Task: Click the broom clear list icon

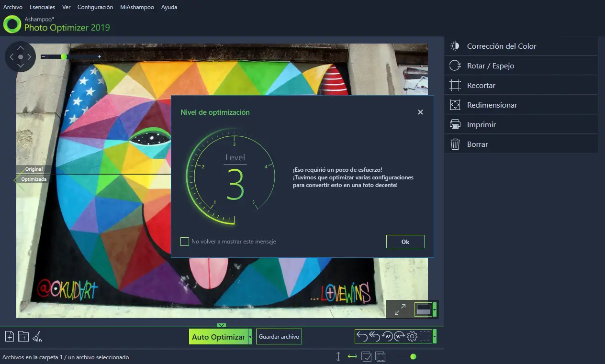Action: tap(37, 337)
